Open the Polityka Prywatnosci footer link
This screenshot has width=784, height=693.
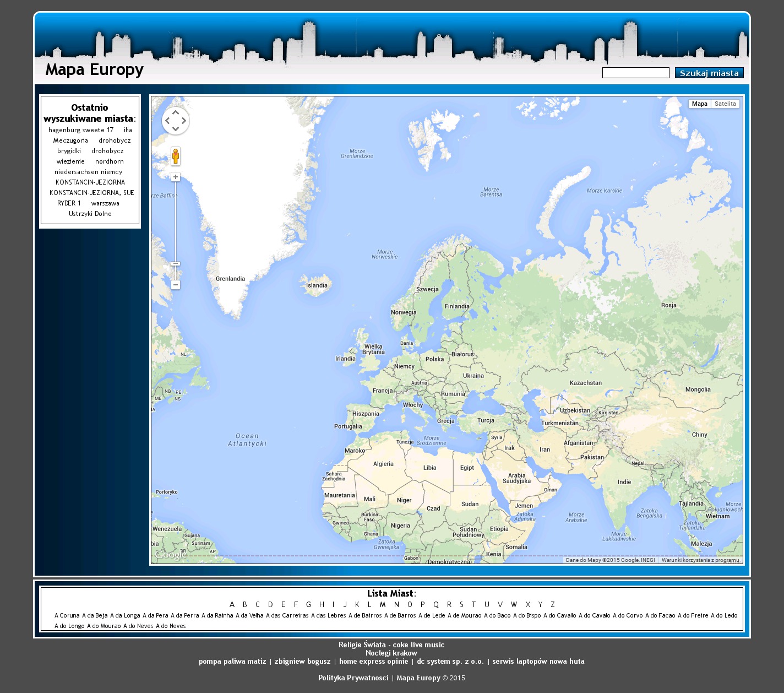tap(353, 678)
